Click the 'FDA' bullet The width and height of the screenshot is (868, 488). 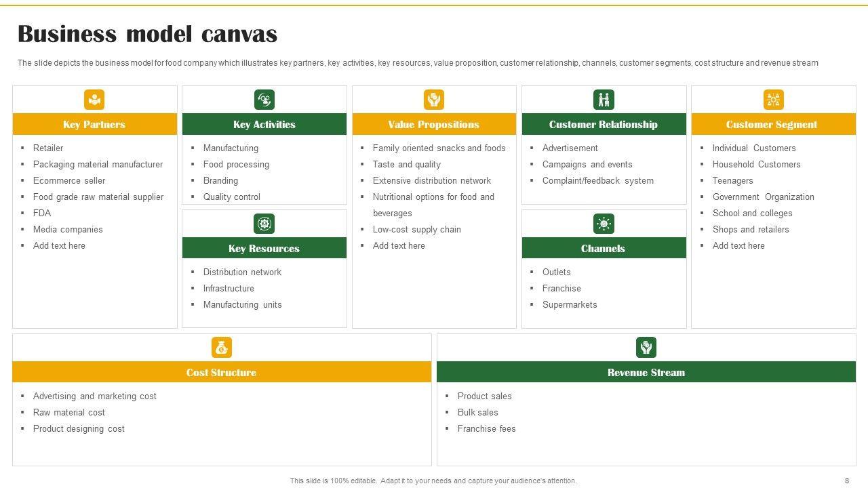(x=42, y=213)
